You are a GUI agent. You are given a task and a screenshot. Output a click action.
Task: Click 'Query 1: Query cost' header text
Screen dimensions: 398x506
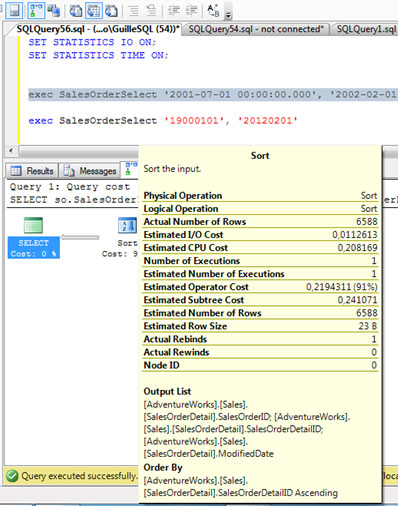70,187
